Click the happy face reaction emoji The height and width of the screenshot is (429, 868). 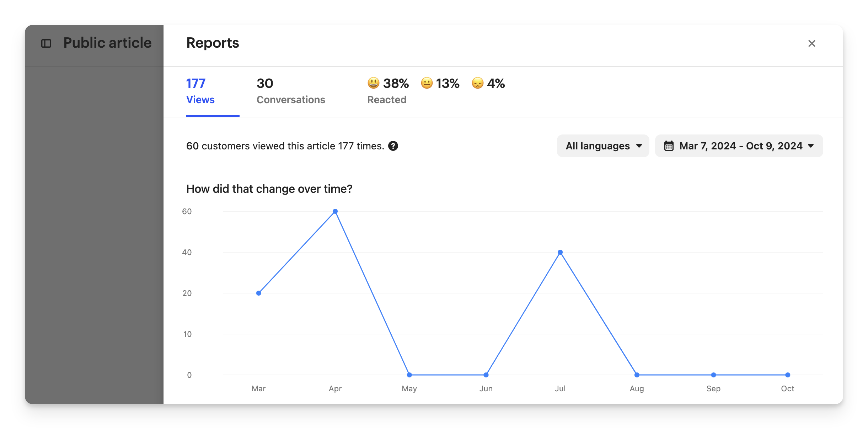[373, 83]
